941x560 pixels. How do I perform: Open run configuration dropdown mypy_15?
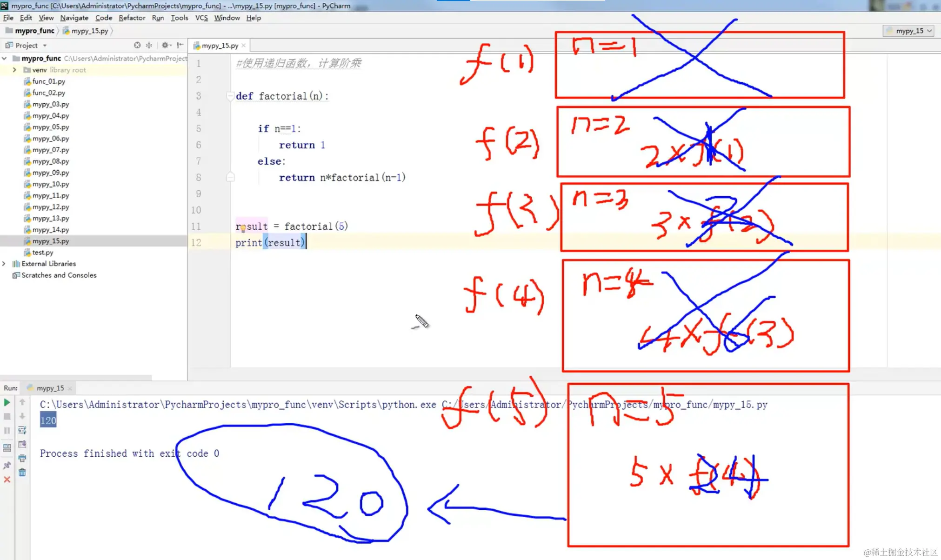click(908, 31)
